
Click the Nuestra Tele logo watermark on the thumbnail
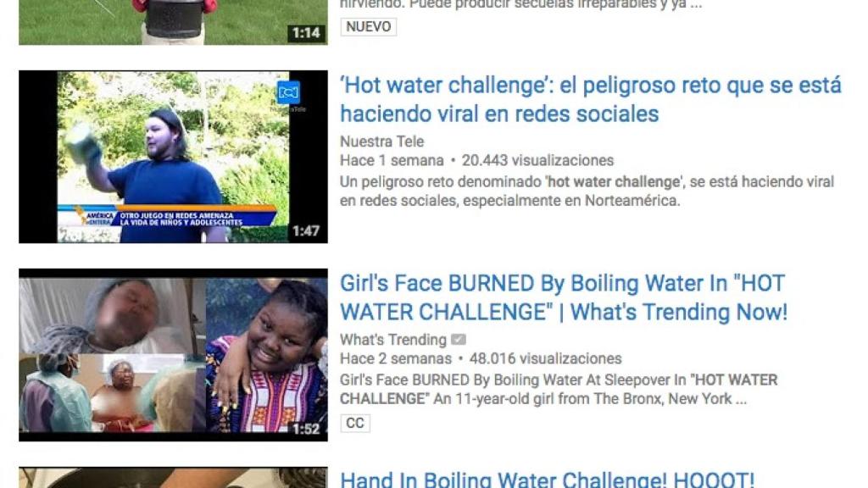point(288,91)
